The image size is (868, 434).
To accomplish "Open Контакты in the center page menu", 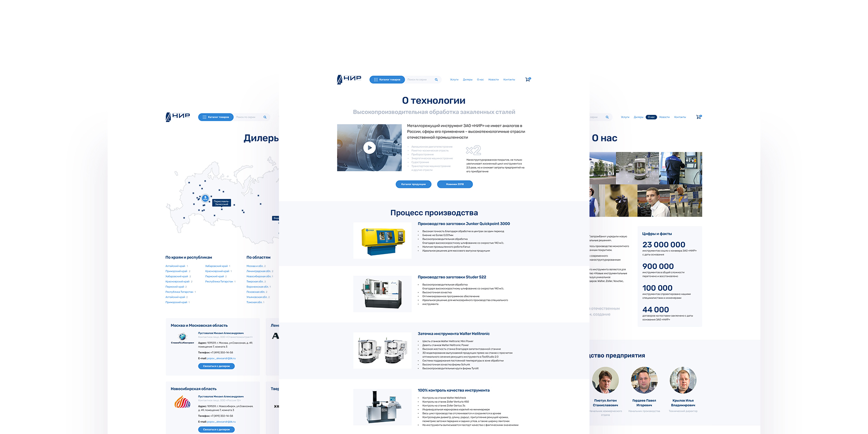I will 509,80.
